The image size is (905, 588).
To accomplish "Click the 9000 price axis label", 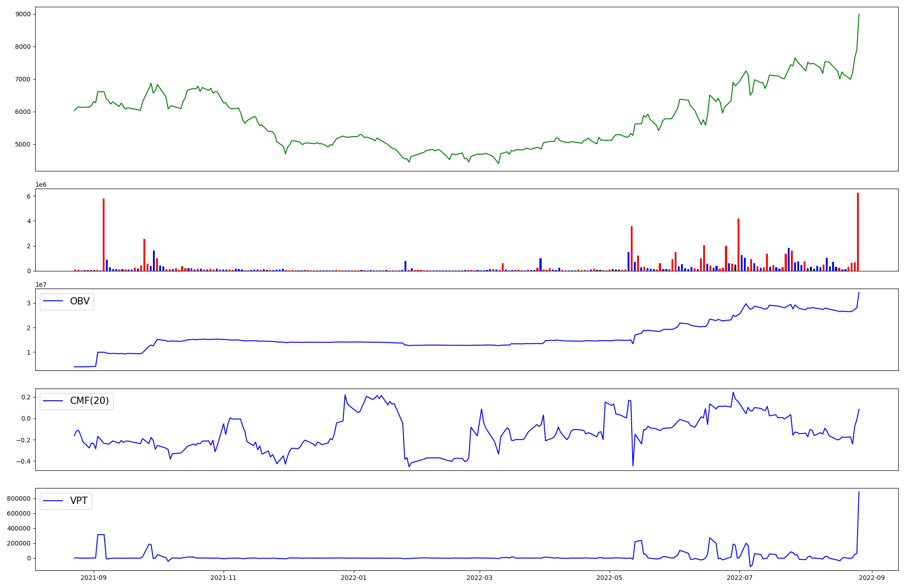I will (x=23, y=14).
